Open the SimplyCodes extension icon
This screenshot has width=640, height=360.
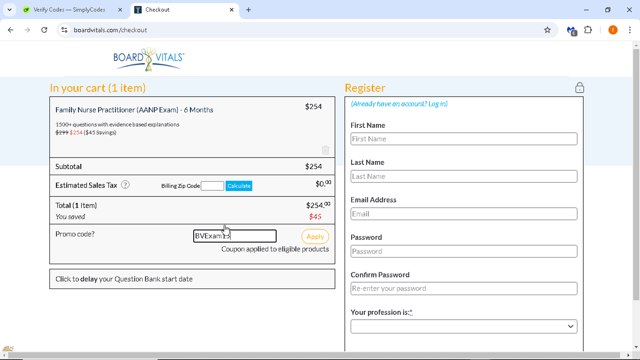tap(571, 30)
